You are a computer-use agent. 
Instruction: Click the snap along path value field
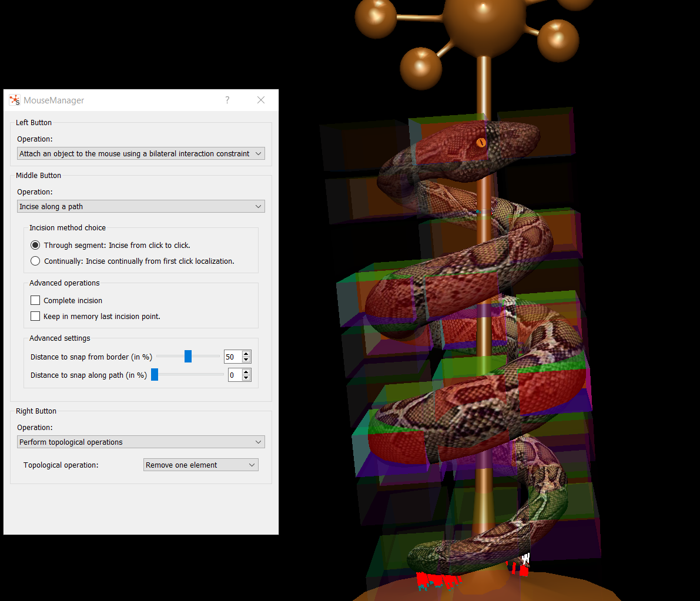[x=235, y=375]
